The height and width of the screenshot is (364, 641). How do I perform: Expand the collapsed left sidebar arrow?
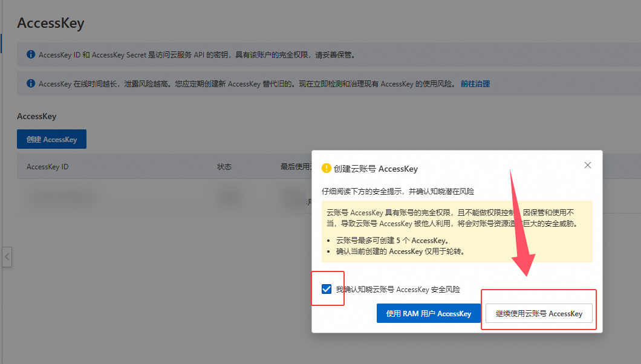coord(7,257)
